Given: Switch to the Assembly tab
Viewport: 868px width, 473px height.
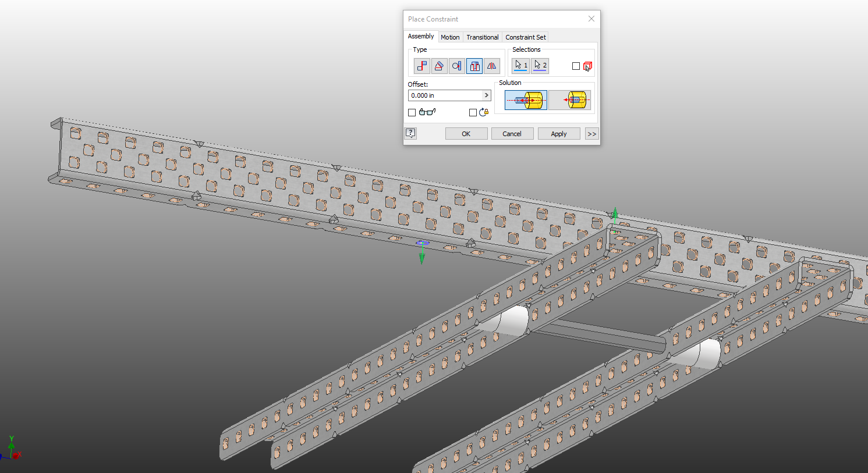Looking at the screenshot, I should point(421,36).
